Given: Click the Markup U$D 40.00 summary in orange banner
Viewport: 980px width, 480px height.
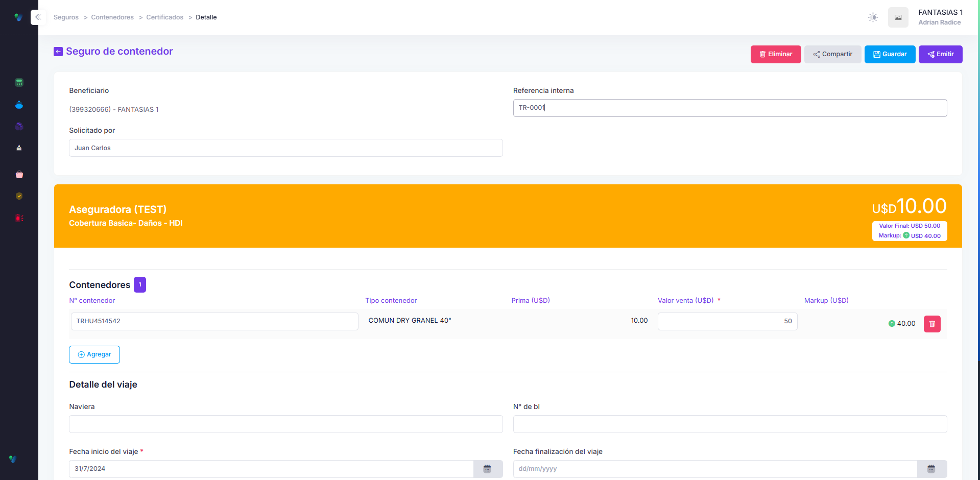Looking at the screenshot, I should [910, 236].
